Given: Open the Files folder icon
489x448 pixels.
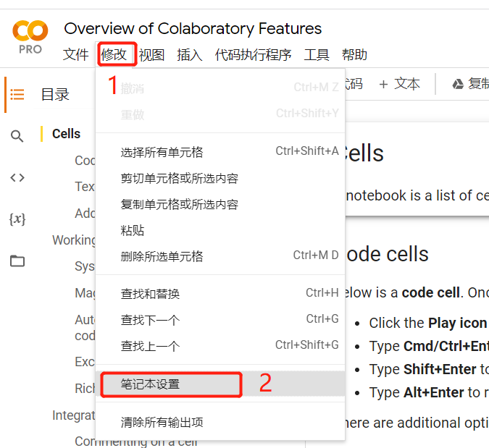Looking at the screenshot, I should click(x=17, y=261).
